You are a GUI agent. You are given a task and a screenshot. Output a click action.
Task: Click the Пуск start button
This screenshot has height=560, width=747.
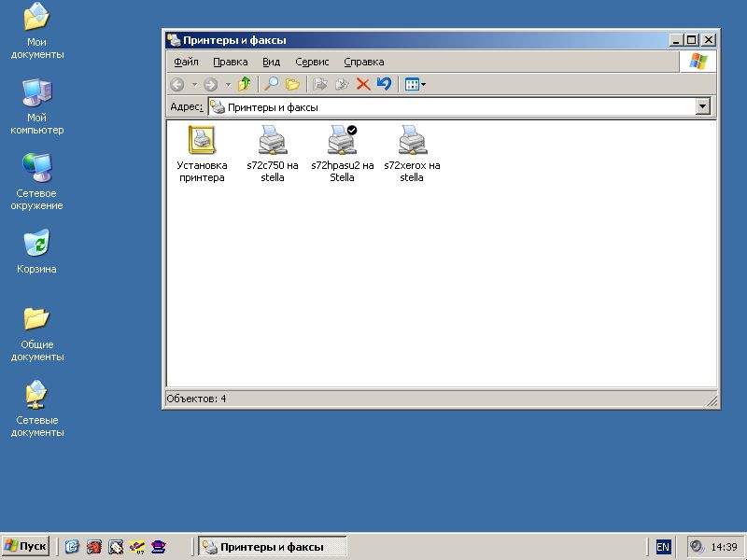[26, 546]
